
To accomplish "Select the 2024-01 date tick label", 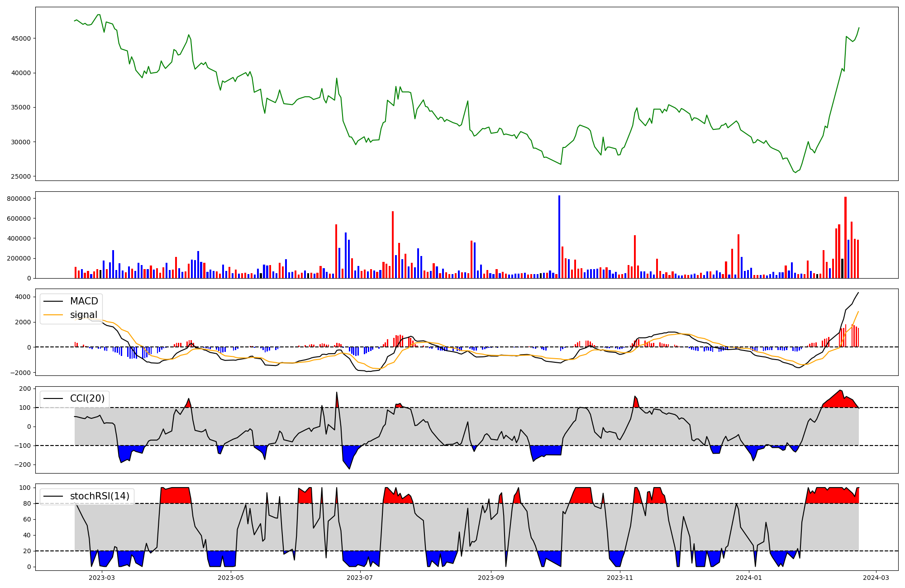I will point(749,578).
